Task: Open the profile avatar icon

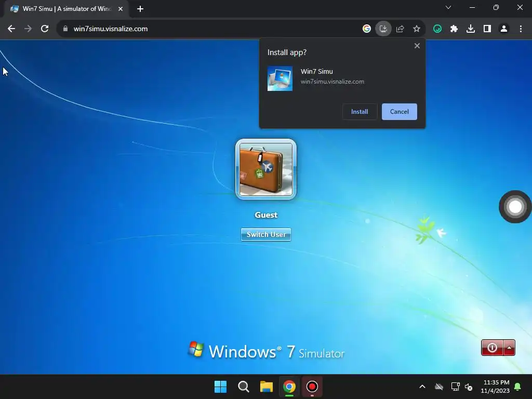Action: (504, 29)
